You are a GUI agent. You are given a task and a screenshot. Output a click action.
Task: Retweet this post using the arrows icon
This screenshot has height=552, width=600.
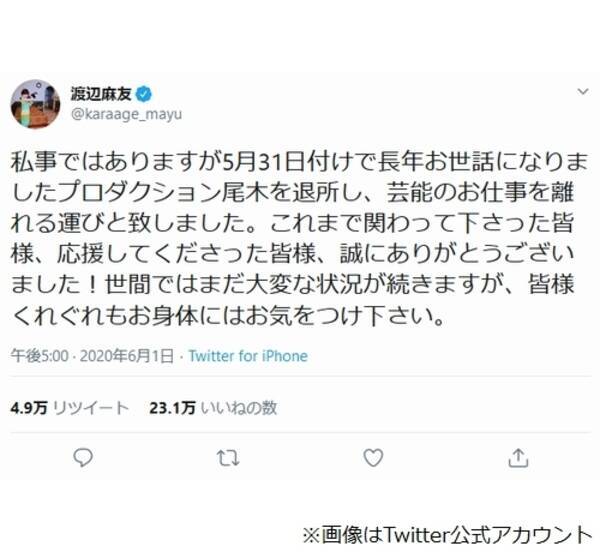tap(227, 457)
